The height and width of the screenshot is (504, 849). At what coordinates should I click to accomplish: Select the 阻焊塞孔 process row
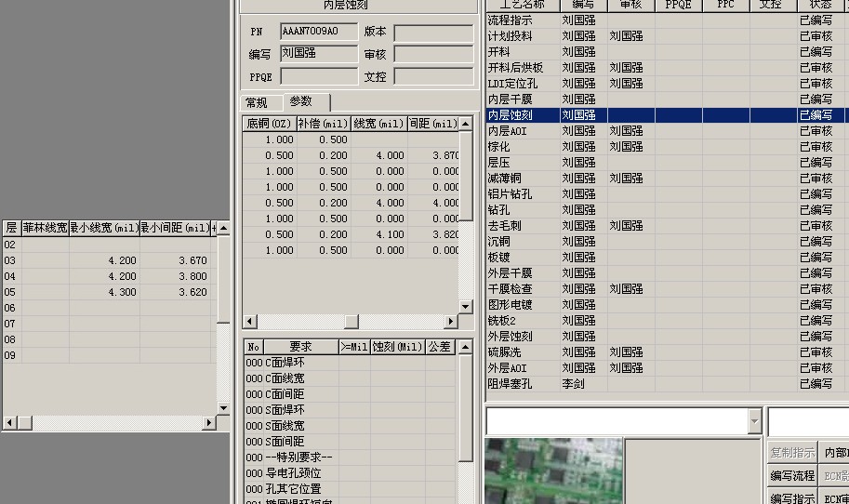pos(668,384)
